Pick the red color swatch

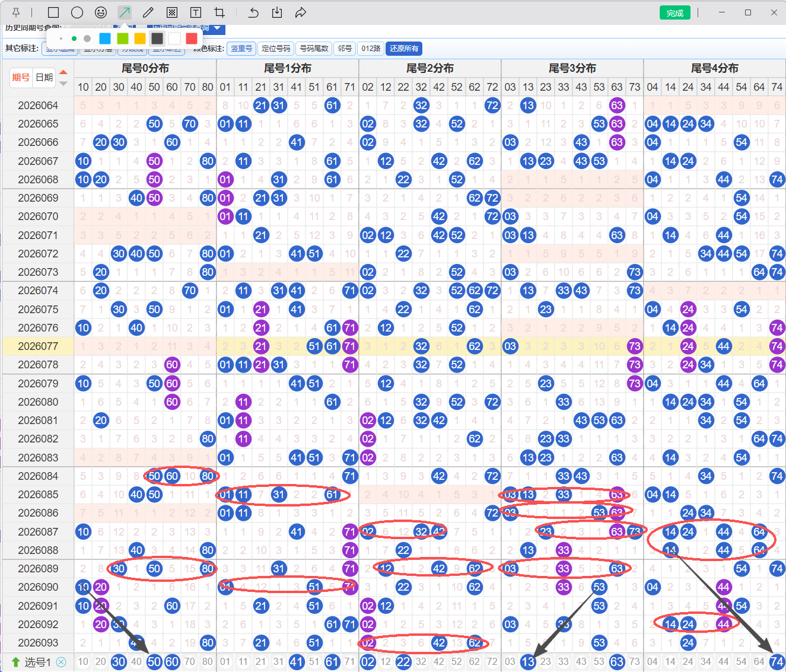tap(191, 39)
